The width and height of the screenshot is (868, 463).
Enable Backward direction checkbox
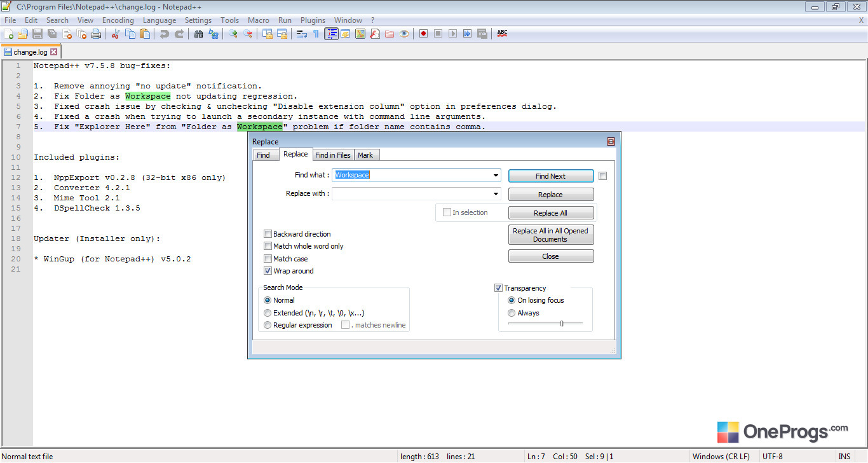coord(268,234)
